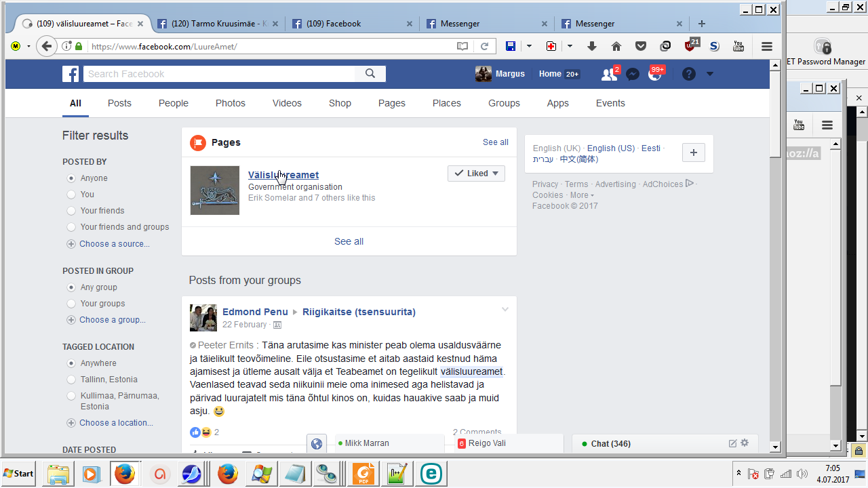Open Facebook notifications globe with 99+ badge
This screenshot has width=868, height=488.
655,75
